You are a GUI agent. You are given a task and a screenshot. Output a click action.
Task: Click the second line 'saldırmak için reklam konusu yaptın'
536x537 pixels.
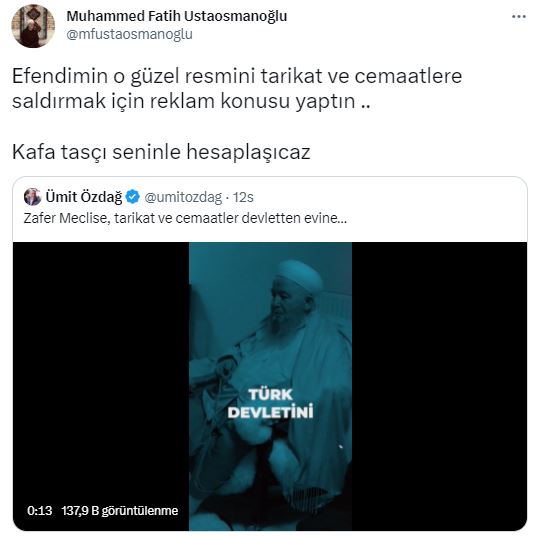(x=191, y=101)
